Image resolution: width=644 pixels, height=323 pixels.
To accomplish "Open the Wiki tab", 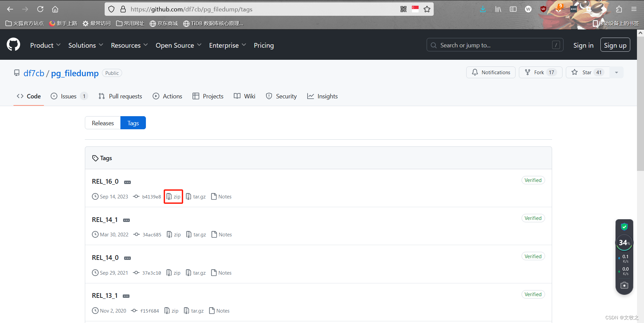I will click(x=245, y=96).
